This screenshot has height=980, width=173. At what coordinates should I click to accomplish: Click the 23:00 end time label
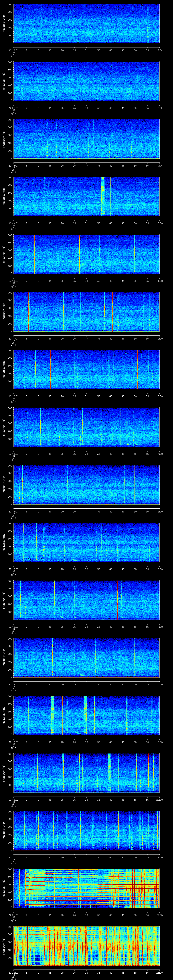point(159,972)
